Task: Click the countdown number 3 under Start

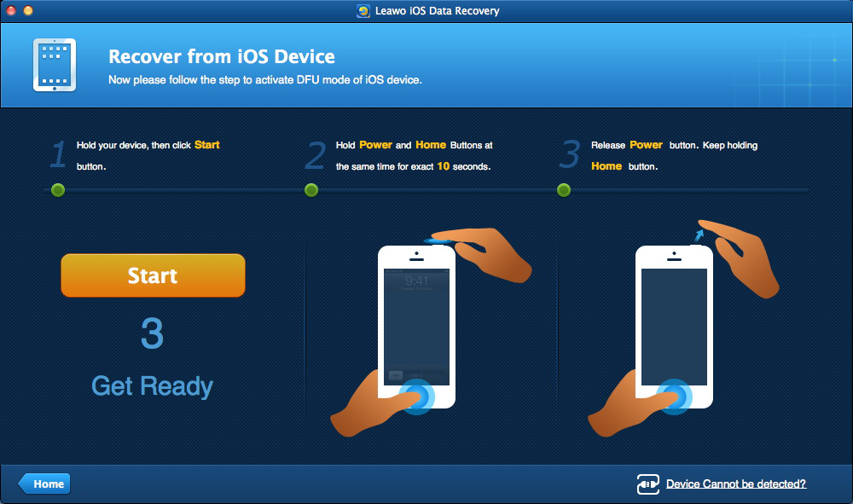Action: (153, 333)
